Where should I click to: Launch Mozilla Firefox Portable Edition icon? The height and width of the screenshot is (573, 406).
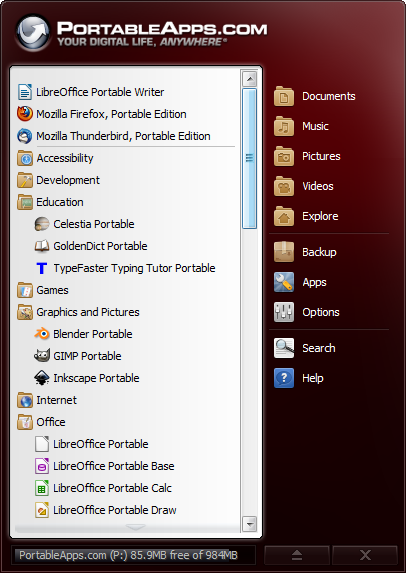coord(25,114)
